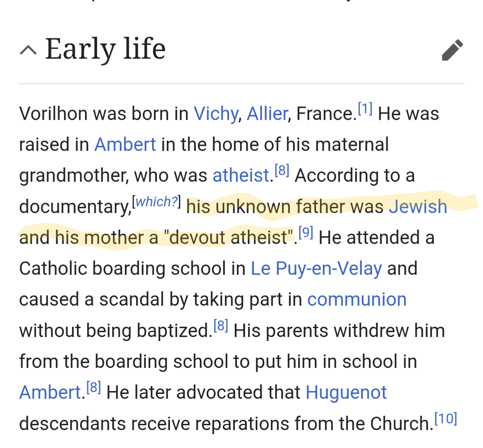Follow the Ambert link starting the line
This screenshot has height=448, width=483.
[x=50, y=393]
